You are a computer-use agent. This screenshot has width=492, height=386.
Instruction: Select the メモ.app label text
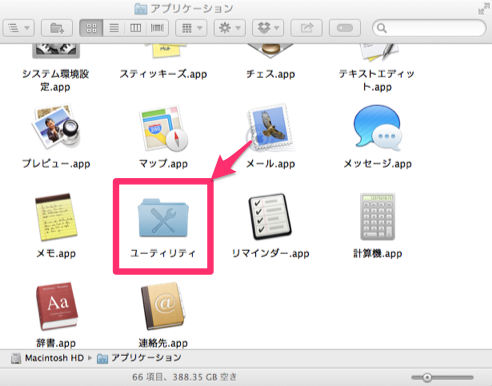click(56, 254)
